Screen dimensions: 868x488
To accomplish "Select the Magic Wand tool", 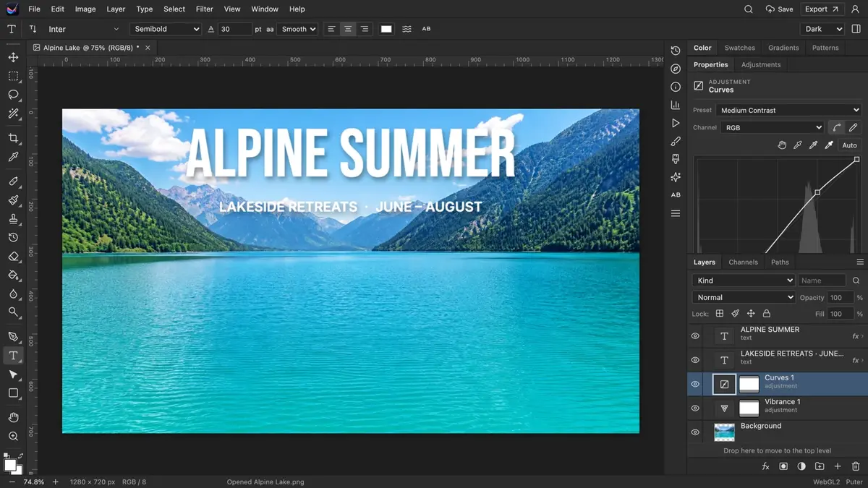I will (13, 114).
